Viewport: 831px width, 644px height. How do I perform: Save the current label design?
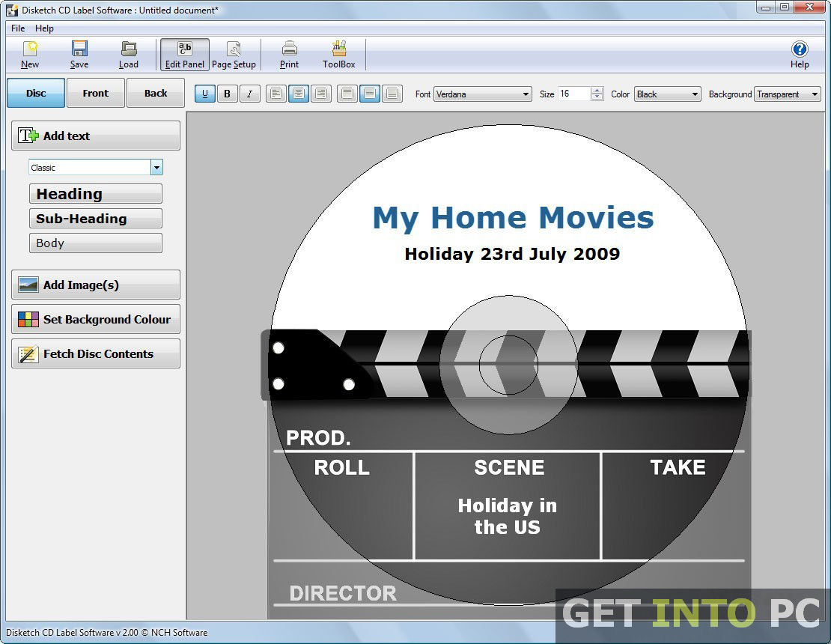(79, 54)
